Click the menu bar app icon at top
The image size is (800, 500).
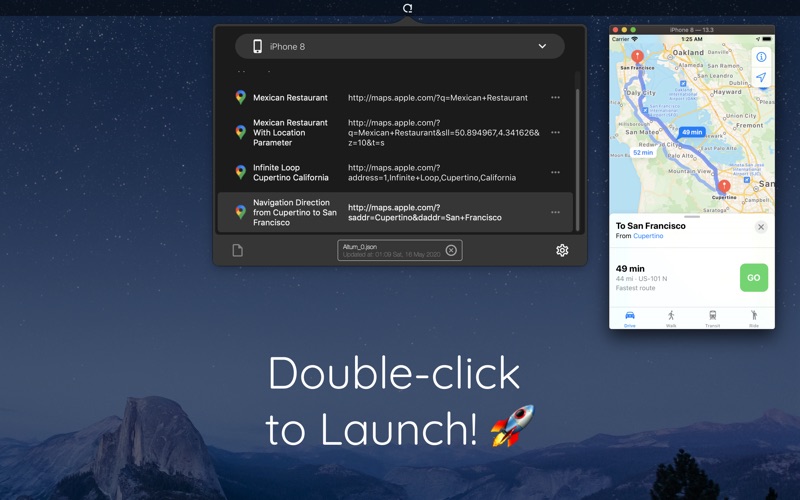pos(407,8)
